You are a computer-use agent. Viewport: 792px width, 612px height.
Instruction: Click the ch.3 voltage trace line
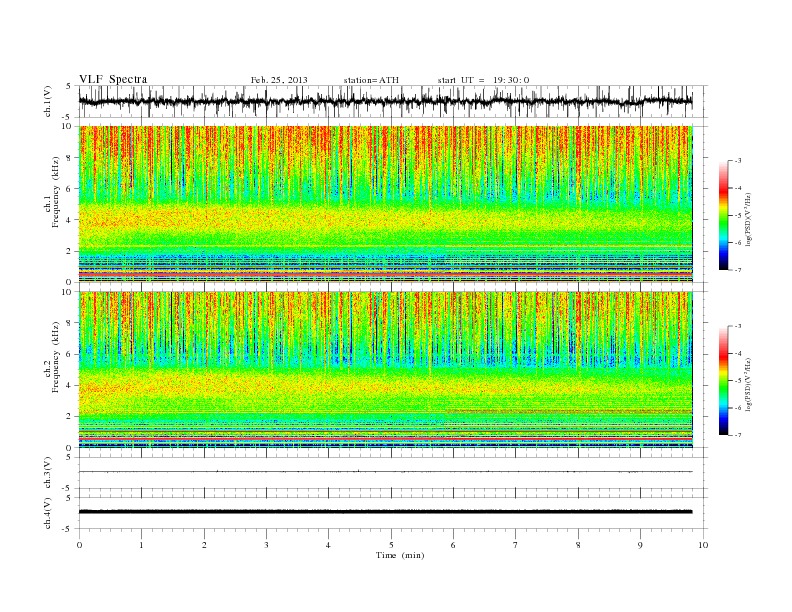385,472
